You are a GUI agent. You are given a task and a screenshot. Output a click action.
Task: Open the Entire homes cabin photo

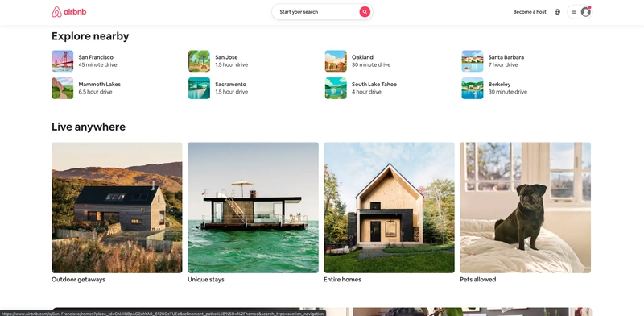[x=390, y=207]
